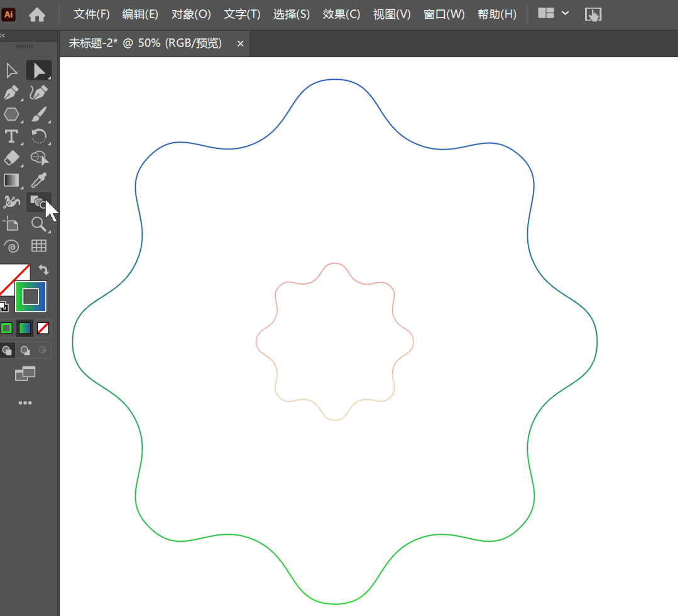Go to the Home screen
The image size is (678, 616).
pyautogui.click(x=37, y=14)
